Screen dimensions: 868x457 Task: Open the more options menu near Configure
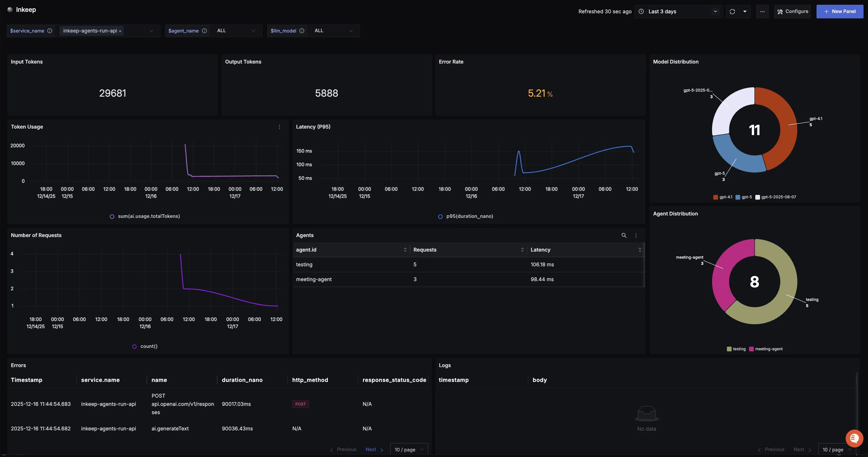762,11
